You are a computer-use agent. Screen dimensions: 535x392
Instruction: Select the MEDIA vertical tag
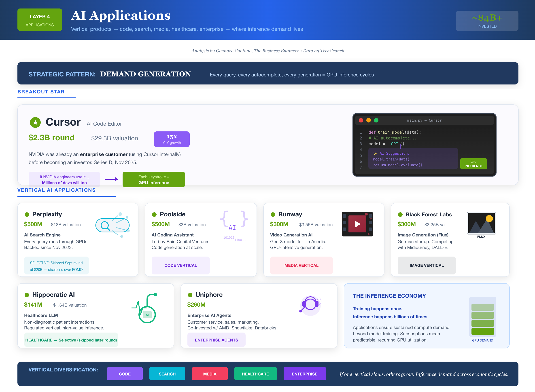click(210, 374)
